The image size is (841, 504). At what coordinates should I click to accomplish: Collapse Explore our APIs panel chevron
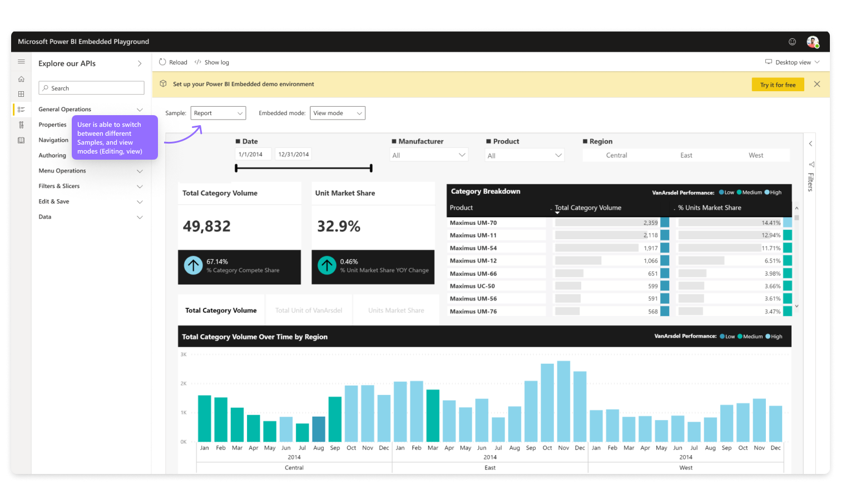tap(140, 63)
